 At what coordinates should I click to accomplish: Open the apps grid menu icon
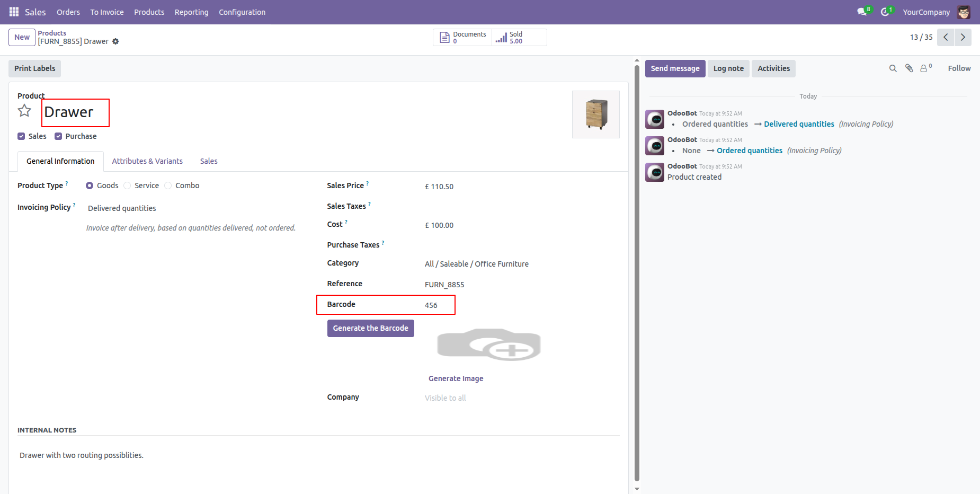pos(14,12)
